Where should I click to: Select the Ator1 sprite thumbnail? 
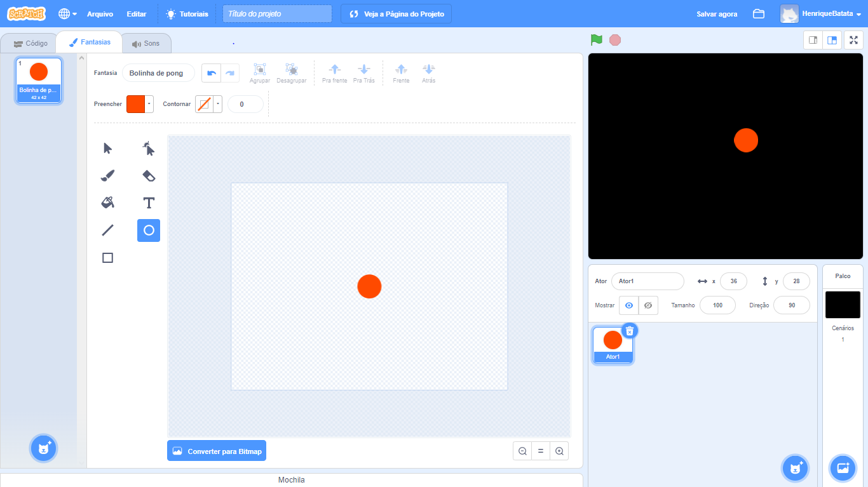(x=613, y=345)
